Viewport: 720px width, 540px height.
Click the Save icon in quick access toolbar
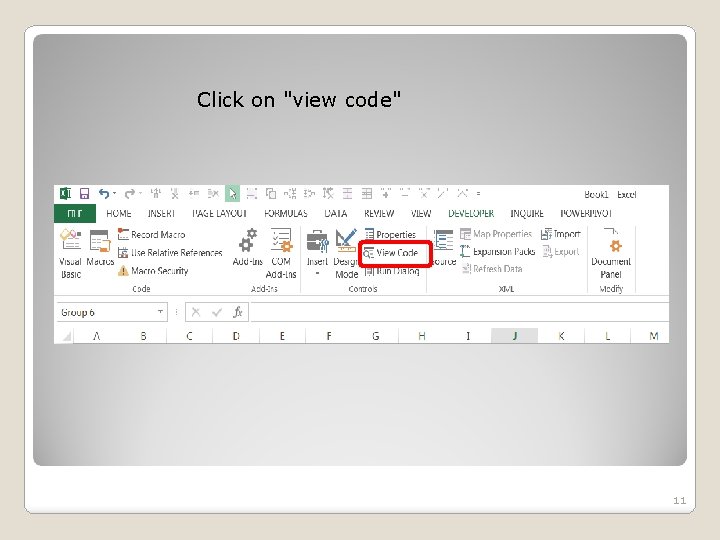coord(84,194)
